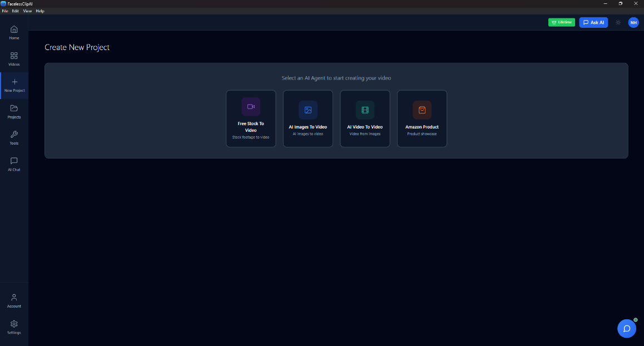Click the green Lifetime badge
This screenshot has height=346, width=644.
click(x=562, y=22)
